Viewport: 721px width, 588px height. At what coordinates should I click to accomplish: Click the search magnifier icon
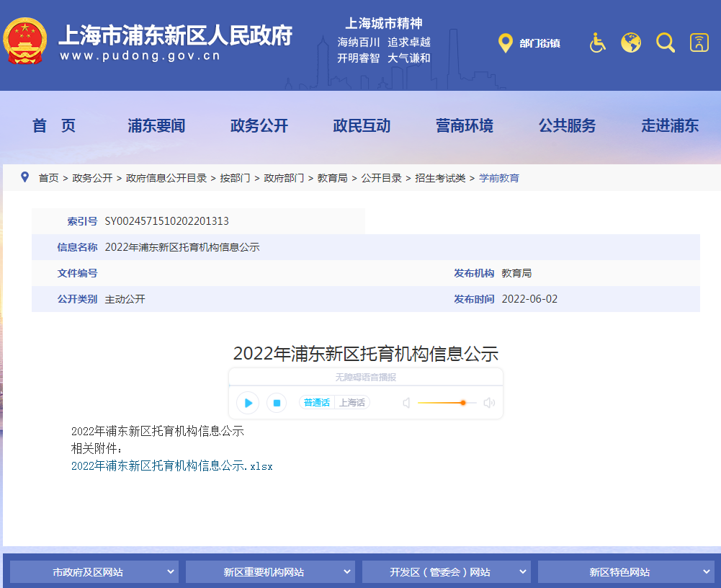(x=665, y=43)
